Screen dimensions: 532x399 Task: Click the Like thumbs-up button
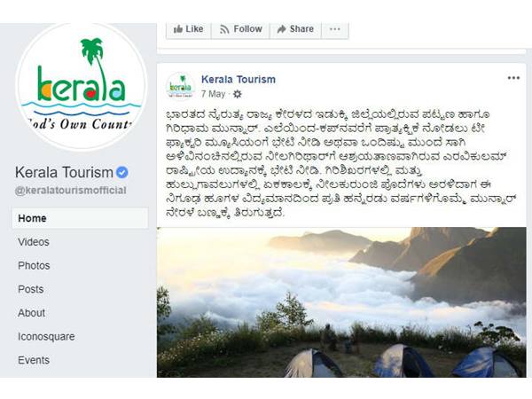click(x=189, y=29)
